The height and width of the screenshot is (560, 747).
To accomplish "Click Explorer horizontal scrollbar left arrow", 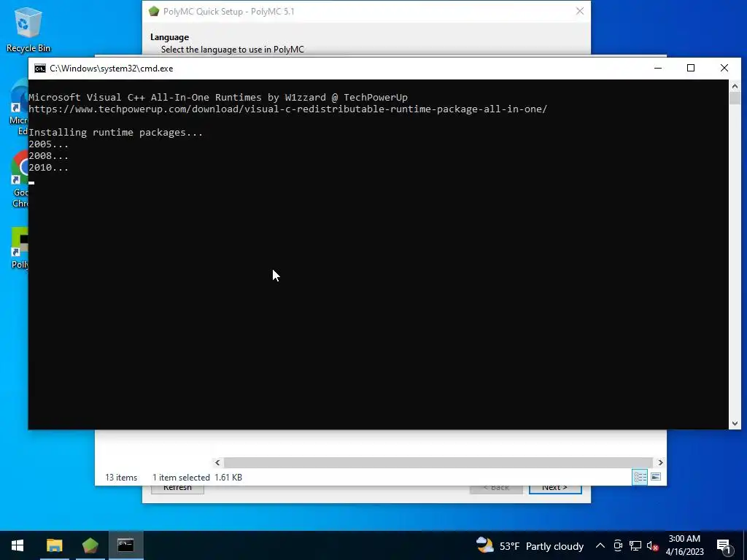I will 217,462.
